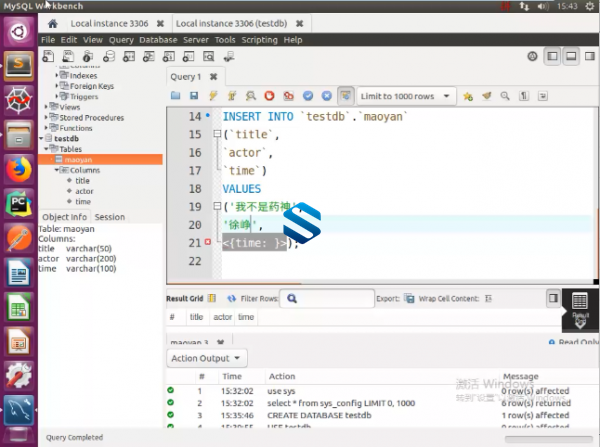Viewport: 600px width, 447px height.
Task: Click the beautify query broom icon
Action: (486, 96)
